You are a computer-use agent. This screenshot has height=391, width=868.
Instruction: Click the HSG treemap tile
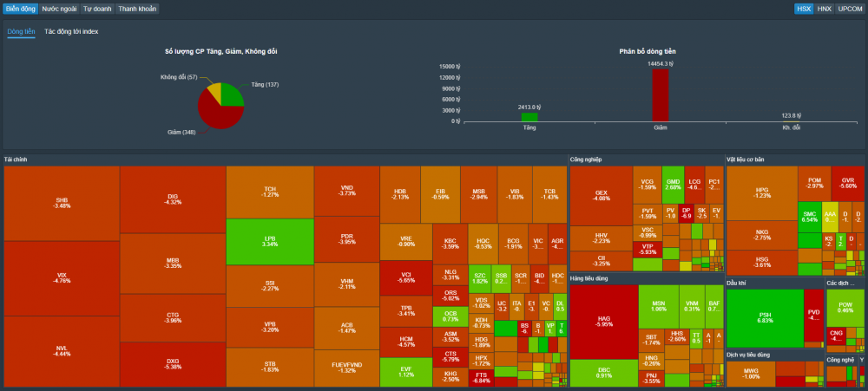762,263
